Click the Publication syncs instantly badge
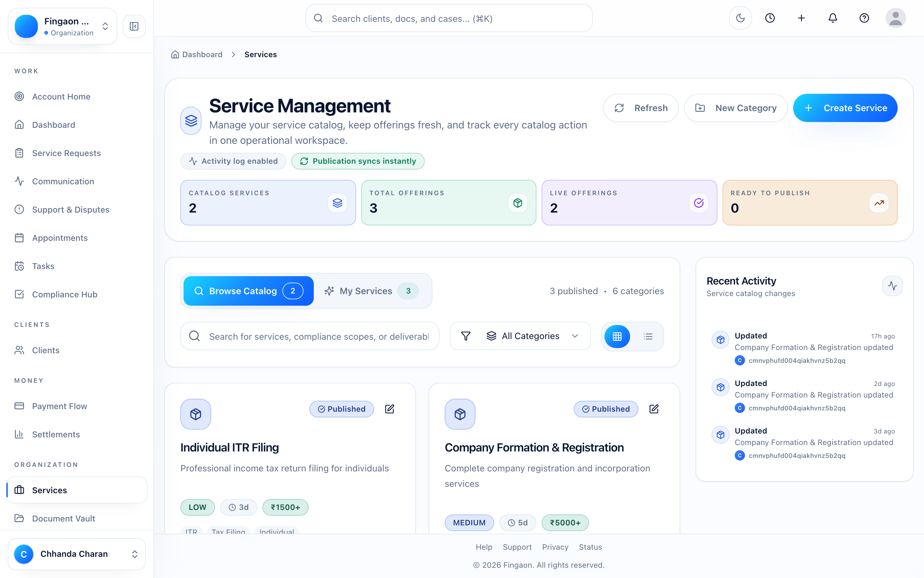The width and height of the screenshot is (924, 578). pyautogui.click(x=358, y=161)
